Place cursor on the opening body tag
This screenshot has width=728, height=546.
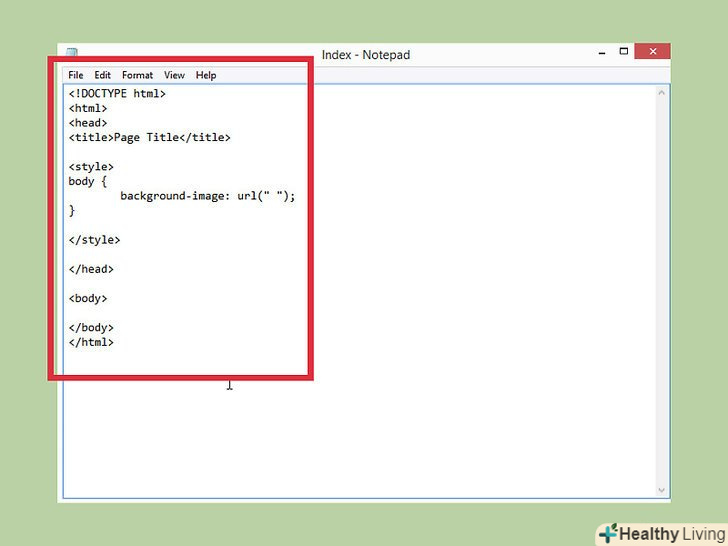coord(88,298)
